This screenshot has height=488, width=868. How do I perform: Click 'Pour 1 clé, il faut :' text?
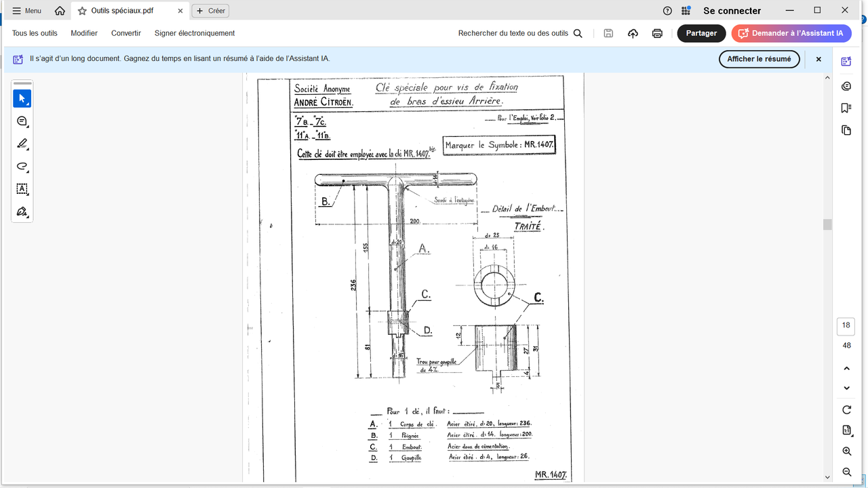click(418, 411)
